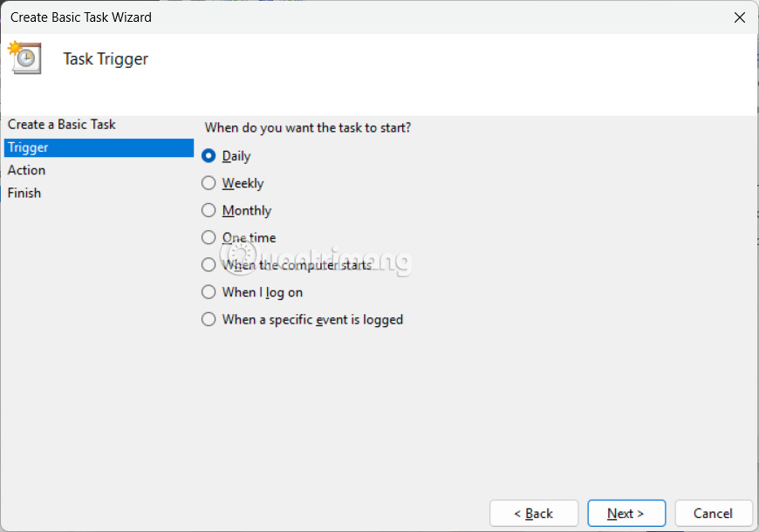Cancel the wizard
This screenshot has width=759, height=532.
pyautogui.click(x=714, y=513)
